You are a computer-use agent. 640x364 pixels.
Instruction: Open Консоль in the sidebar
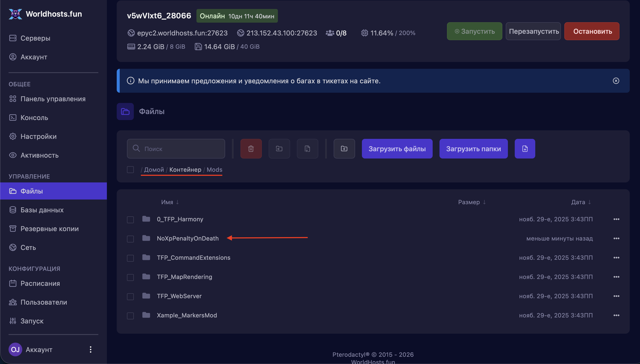point(34,117)
